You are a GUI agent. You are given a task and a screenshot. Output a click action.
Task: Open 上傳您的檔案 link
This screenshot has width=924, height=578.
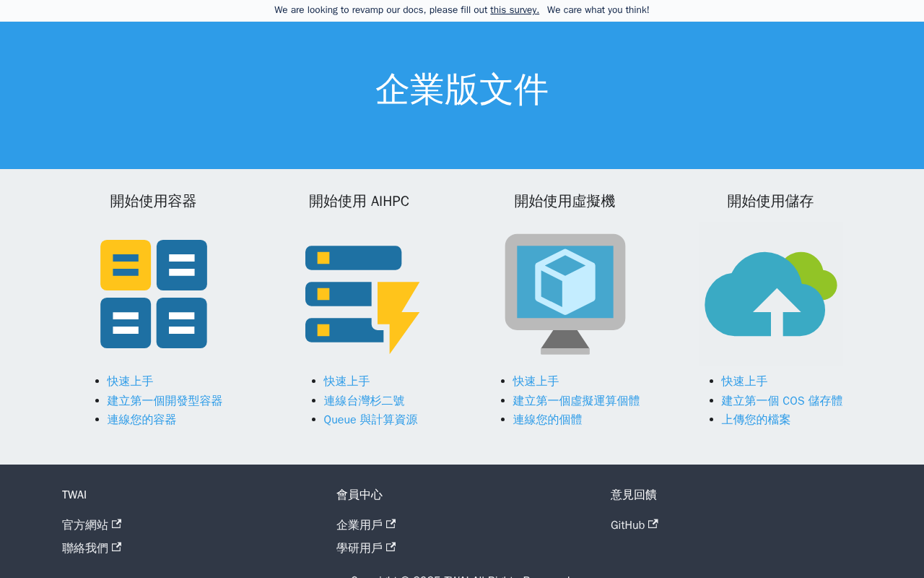[x=756, y=419]
